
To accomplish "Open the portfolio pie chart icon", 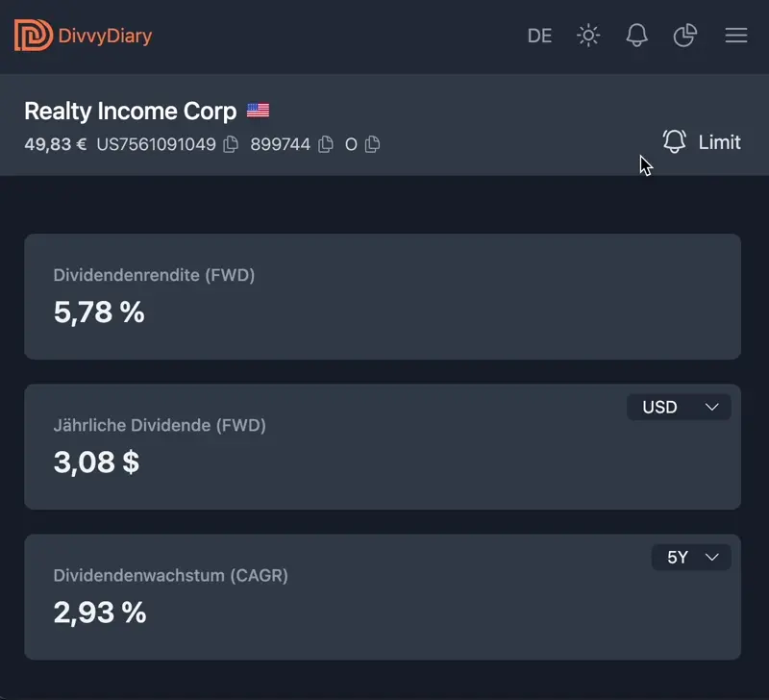I will (x=684, y=37).
